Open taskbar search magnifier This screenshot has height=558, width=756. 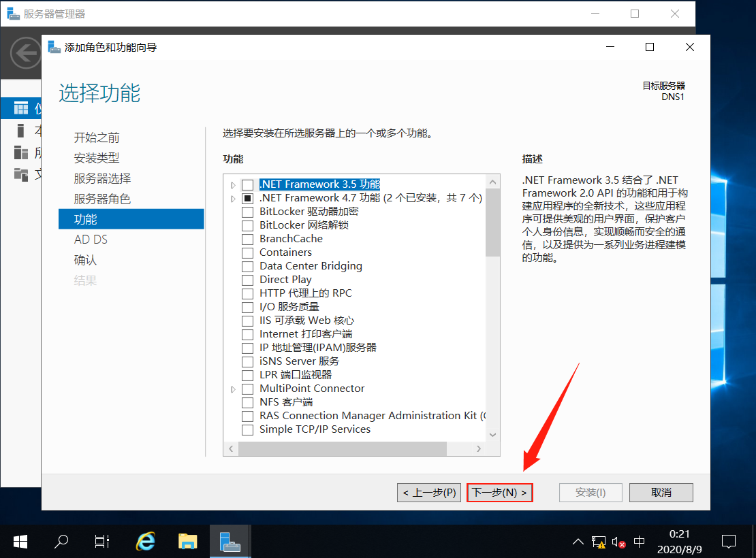pos(61,542)
